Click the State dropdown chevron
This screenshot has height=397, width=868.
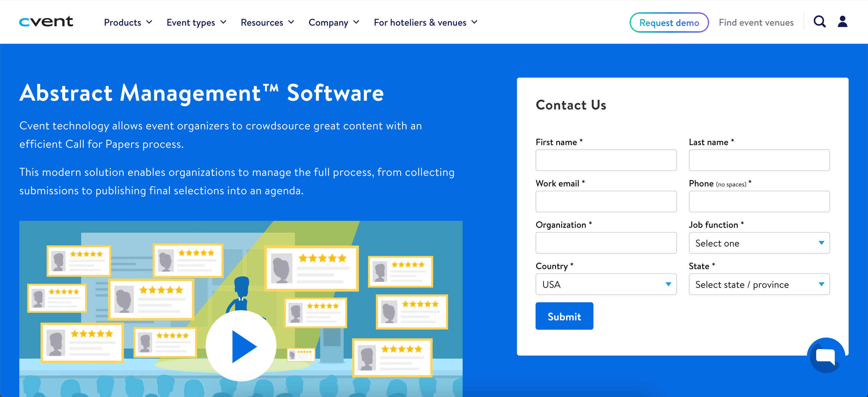click(x=822, y=284)
